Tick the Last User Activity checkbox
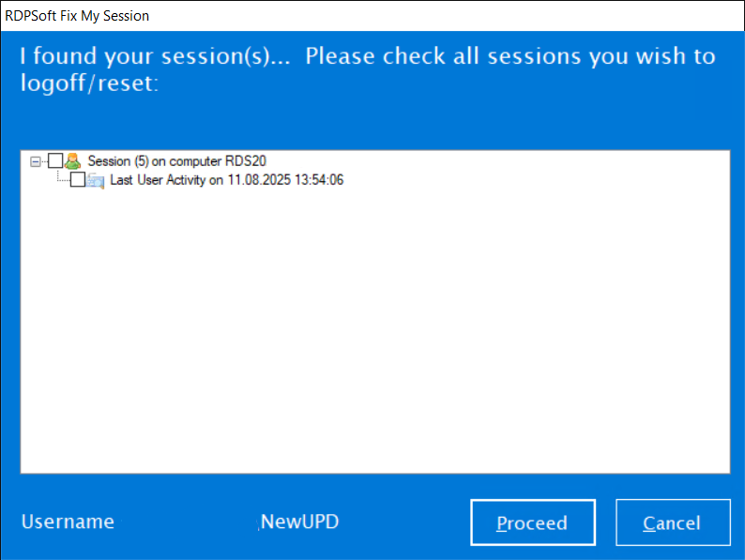This screenshot has height=560, width=745. point(78,180)
